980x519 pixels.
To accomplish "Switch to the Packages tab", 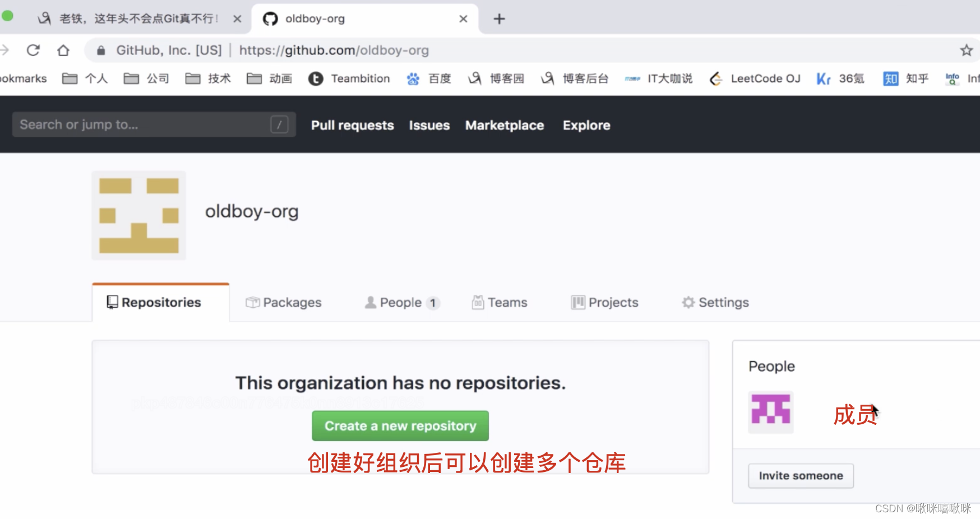I will [x=284, y=303].
